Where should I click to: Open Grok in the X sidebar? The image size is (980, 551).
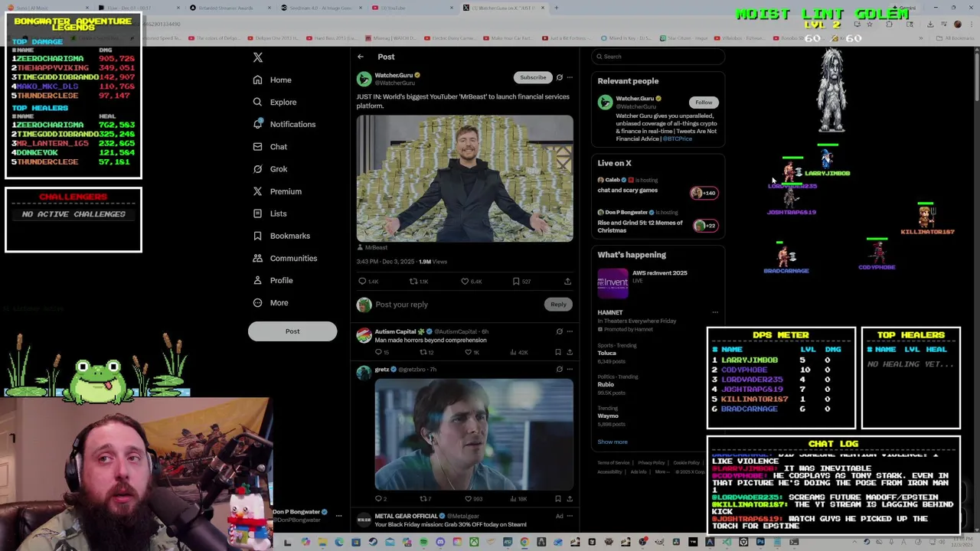[x=269, y=169]
